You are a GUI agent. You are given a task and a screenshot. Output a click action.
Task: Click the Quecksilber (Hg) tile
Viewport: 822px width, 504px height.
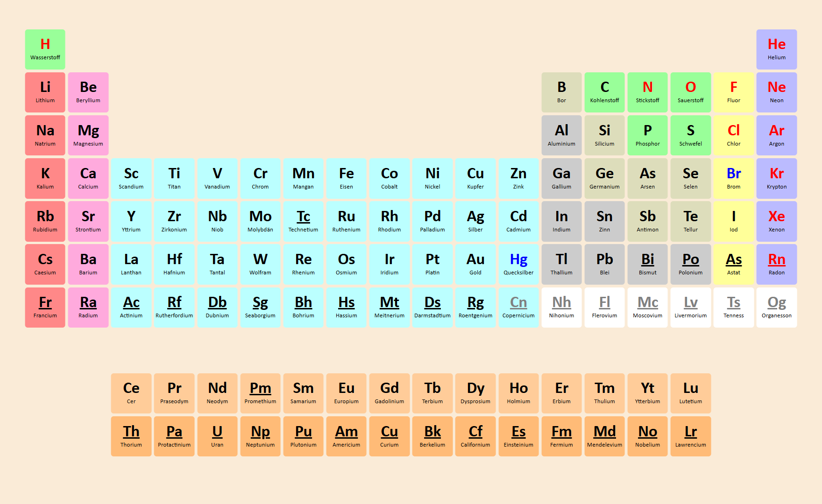click(518, 264)
